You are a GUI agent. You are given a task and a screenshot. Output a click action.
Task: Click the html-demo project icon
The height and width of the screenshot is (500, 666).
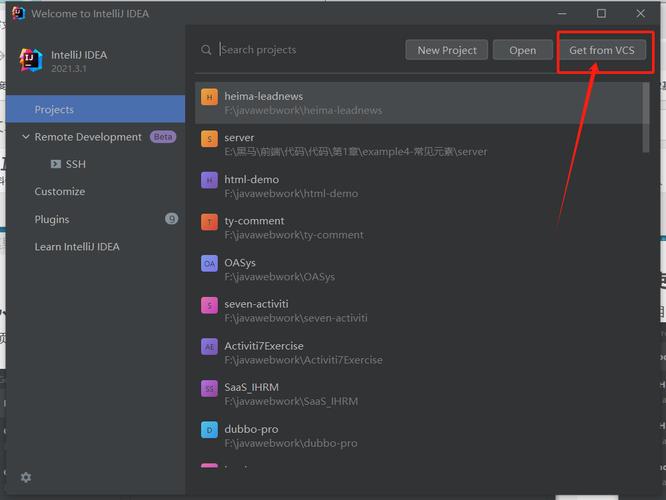pyautogui.click(x=209, y=181)
